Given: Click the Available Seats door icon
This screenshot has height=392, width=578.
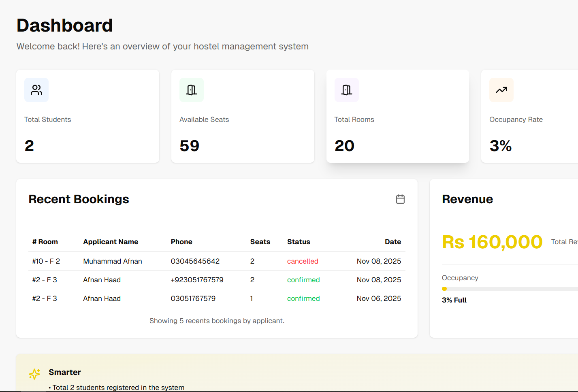Looking at the screenshot, I should [x=192, y=90].
